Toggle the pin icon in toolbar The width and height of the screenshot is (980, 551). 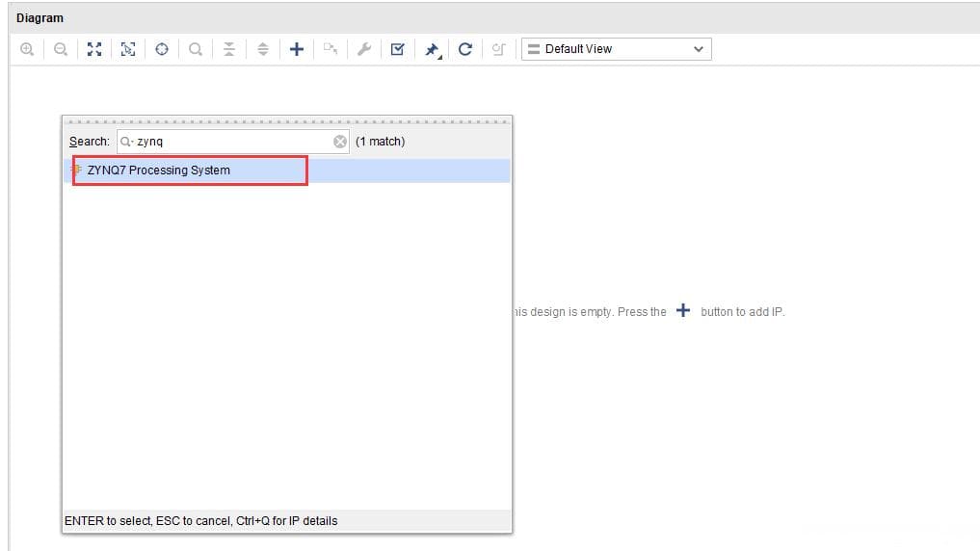[x=433, y=49]
